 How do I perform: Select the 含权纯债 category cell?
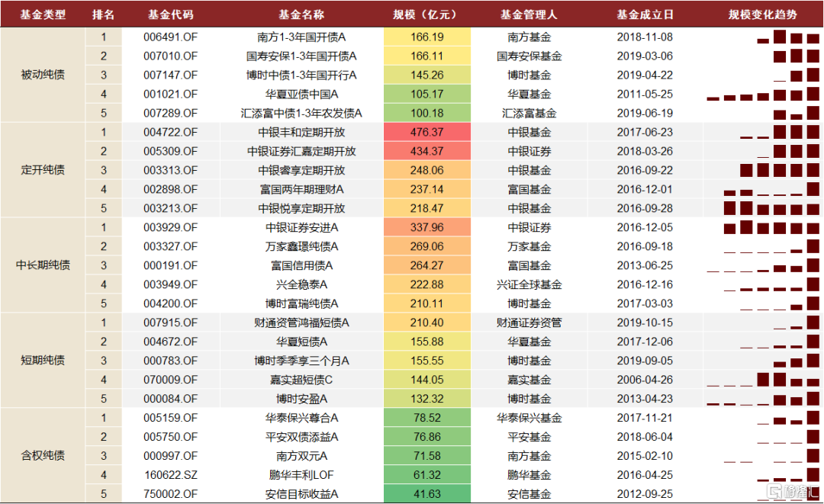[43, 455]
